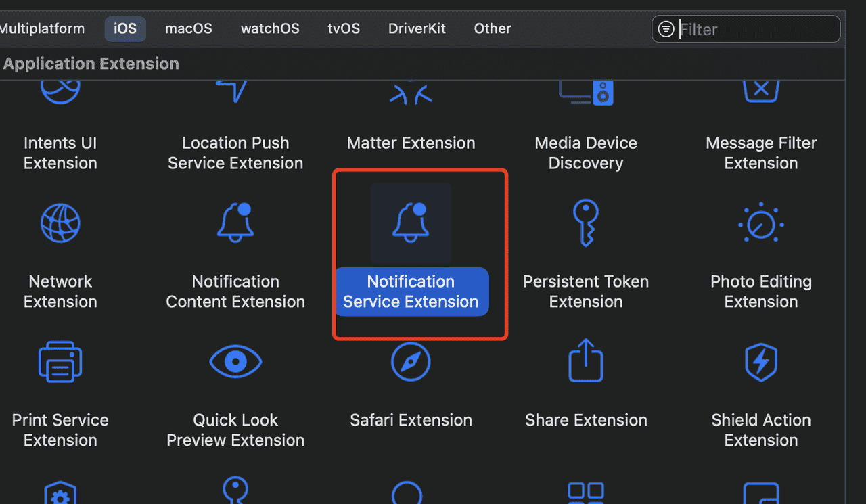Switch to the watchOS tab
Viewport: 866px width, 504px height.
point(270,29)
